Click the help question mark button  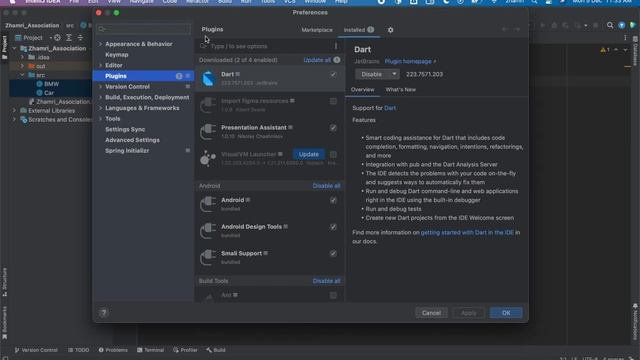[x=104, y=313]
